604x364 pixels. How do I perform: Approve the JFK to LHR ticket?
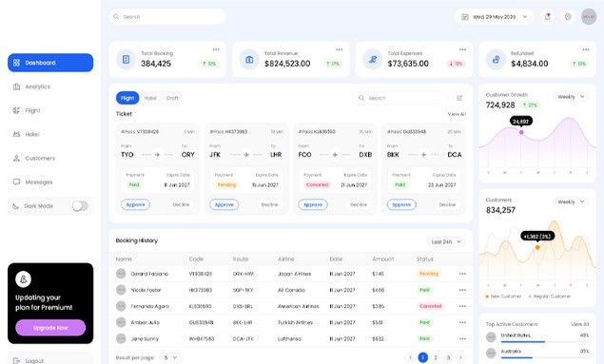pos(224,204)
